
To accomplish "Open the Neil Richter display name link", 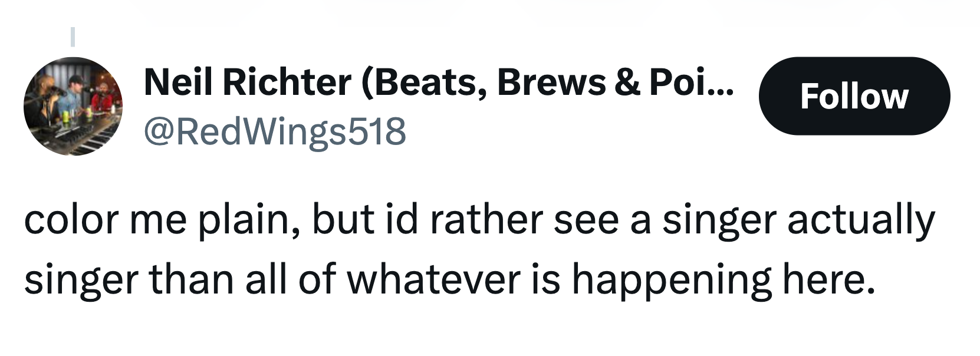I will tap(439, 82).
